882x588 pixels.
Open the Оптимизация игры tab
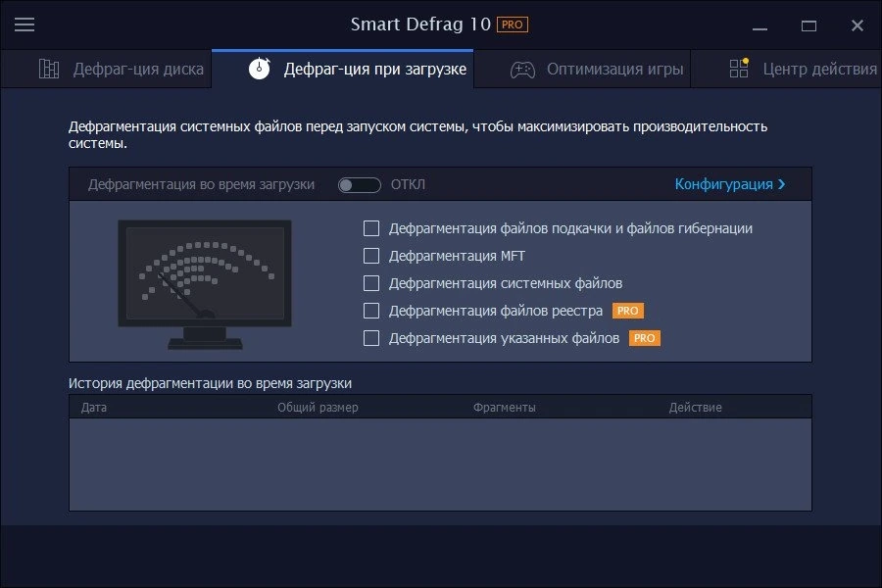click(x=582, y=70)
